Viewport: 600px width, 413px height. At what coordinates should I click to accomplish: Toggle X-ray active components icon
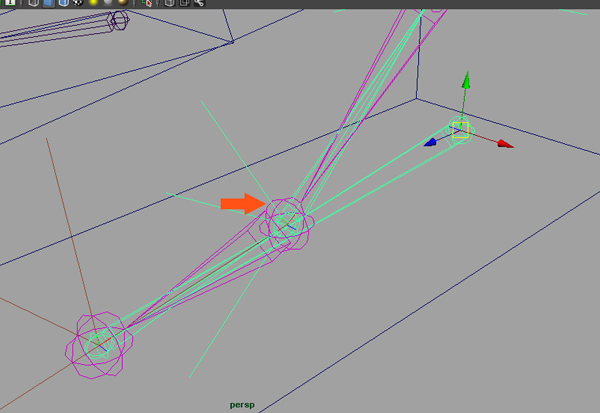(x=184, y=3)
